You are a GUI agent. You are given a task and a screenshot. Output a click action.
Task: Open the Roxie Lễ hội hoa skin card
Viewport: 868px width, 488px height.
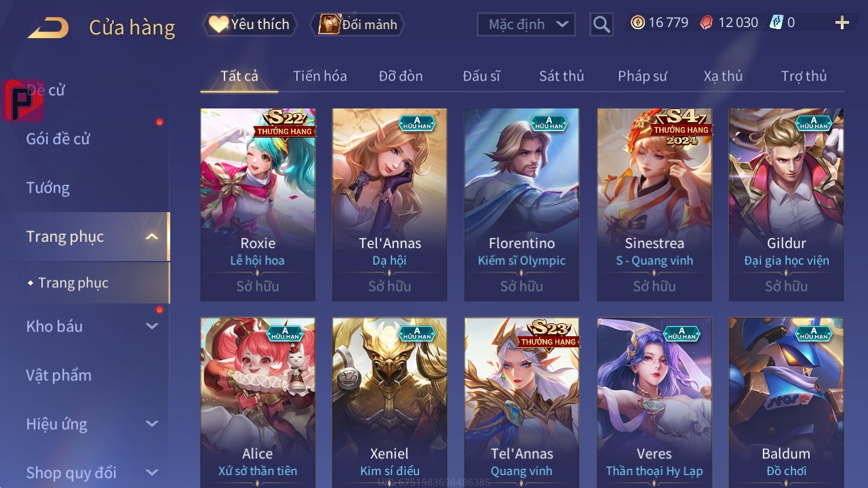click(258, 205)
